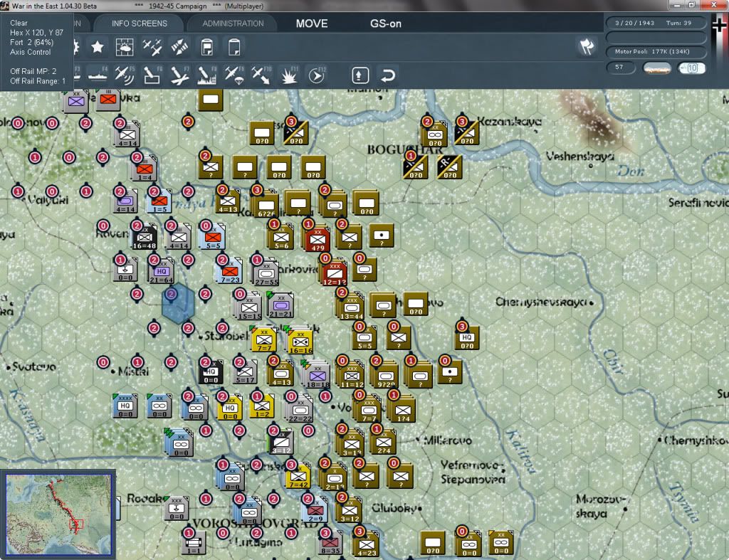Select the purple HQ unit labeled 21=64
Viewport: 729px width, 560px height.
tap(162, 271)
